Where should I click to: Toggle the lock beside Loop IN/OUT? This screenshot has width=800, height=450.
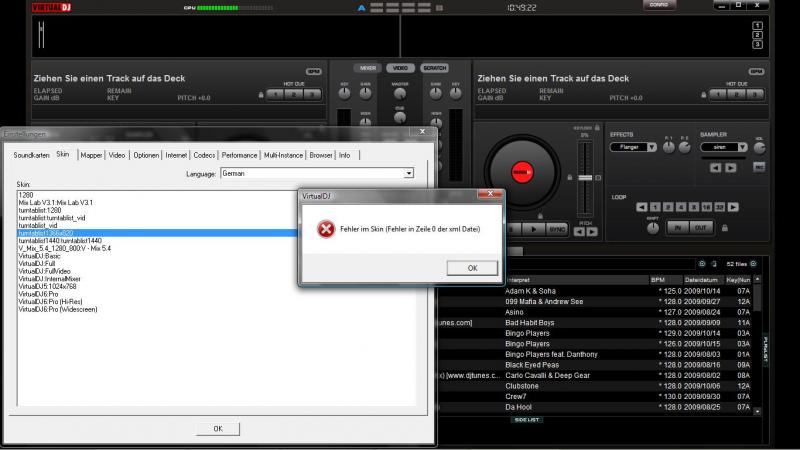point(724,228)
